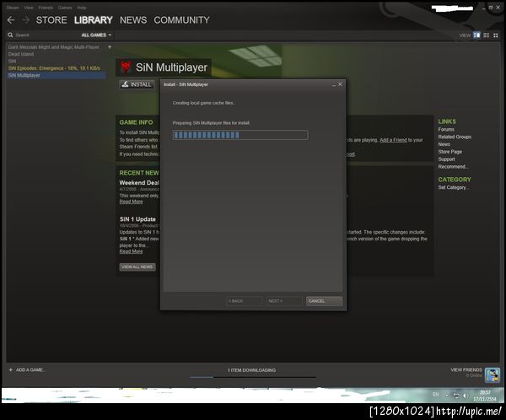Switch to grid view icon
The width and height of the screenshot is (506, 420).
[x=496, y=35]
